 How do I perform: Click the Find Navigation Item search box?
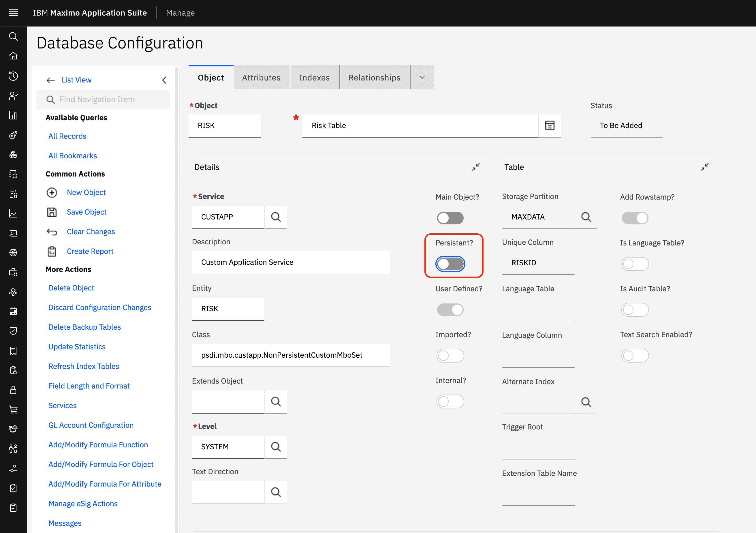point(103,100)
